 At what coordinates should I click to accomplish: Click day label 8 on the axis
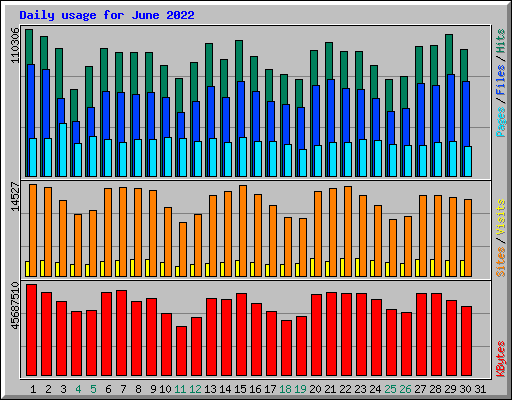(x=138, y=389)
